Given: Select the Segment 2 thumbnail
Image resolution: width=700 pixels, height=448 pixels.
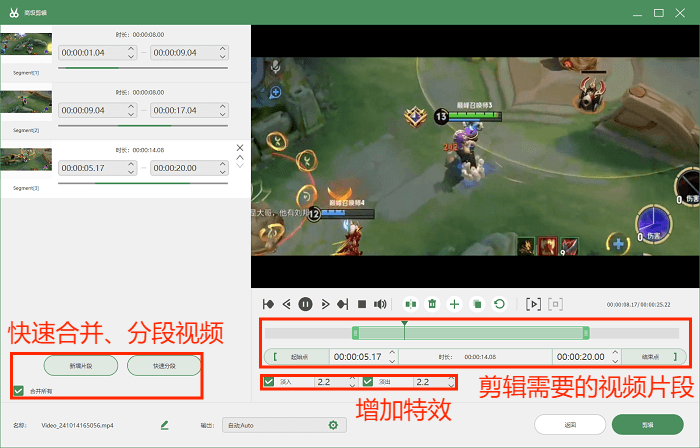Looking at the screenshot, I should click(26, 102).
